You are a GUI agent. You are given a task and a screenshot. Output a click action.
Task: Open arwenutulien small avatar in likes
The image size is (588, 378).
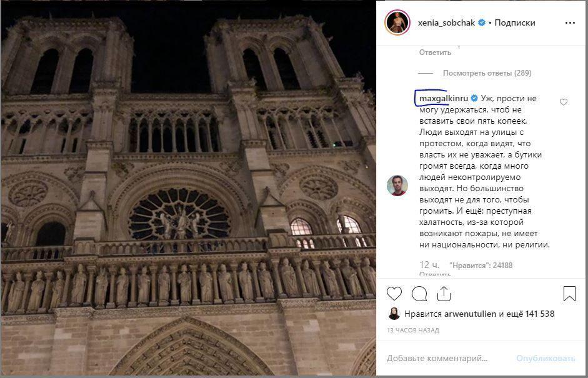pos(394,314)
